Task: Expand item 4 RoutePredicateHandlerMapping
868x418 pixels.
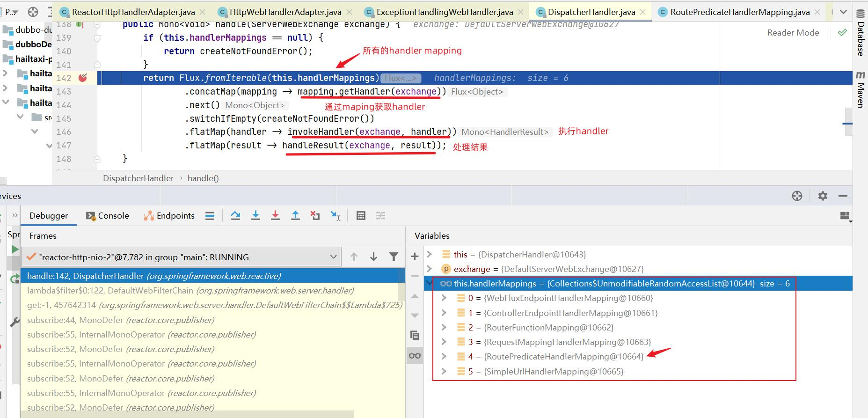Action: click(444, 356)
